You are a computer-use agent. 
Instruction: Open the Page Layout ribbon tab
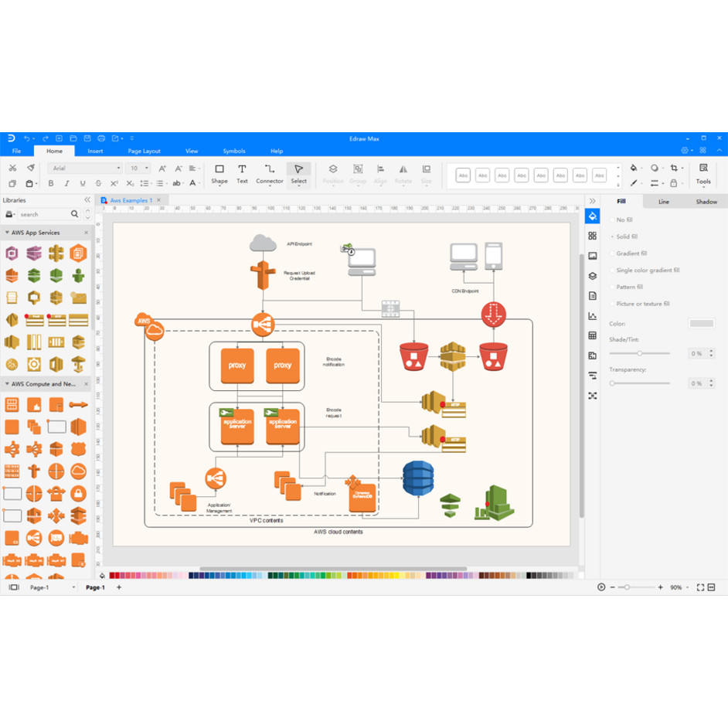tap(144, 151)
